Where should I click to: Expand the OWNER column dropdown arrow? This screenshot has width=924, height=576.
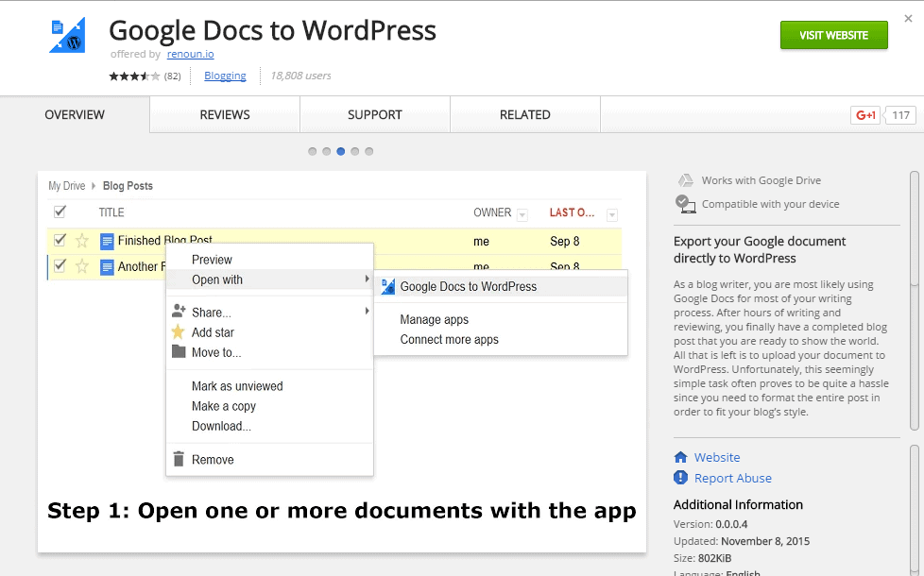[522, 214]
